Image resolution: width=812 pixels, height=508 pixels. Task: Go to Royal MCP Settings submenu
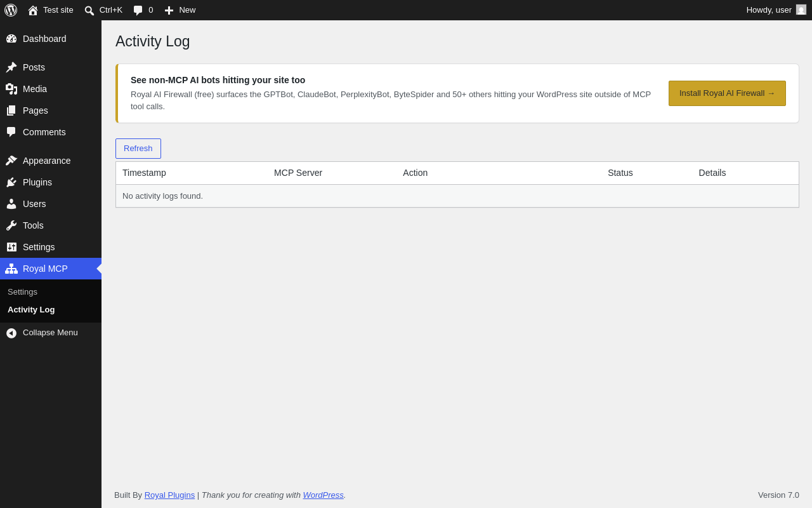click(x=22, y=292)
